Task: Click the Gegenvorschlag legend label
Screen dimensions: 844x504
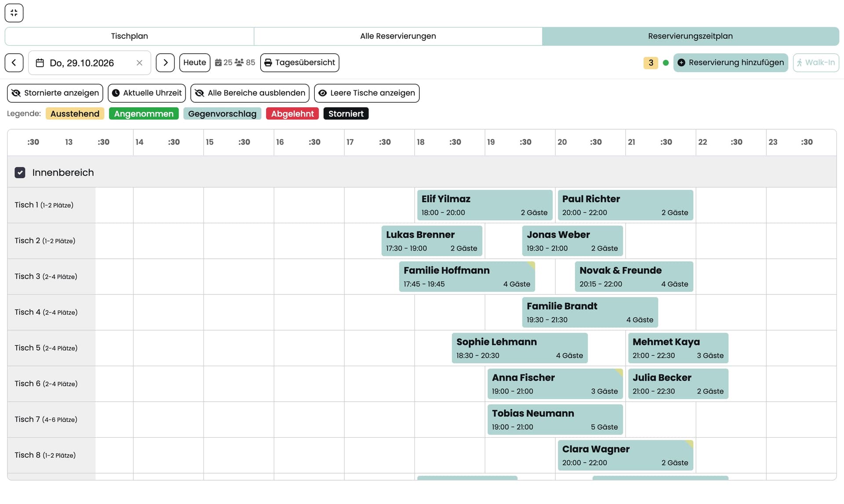Action: click(222, 114)
